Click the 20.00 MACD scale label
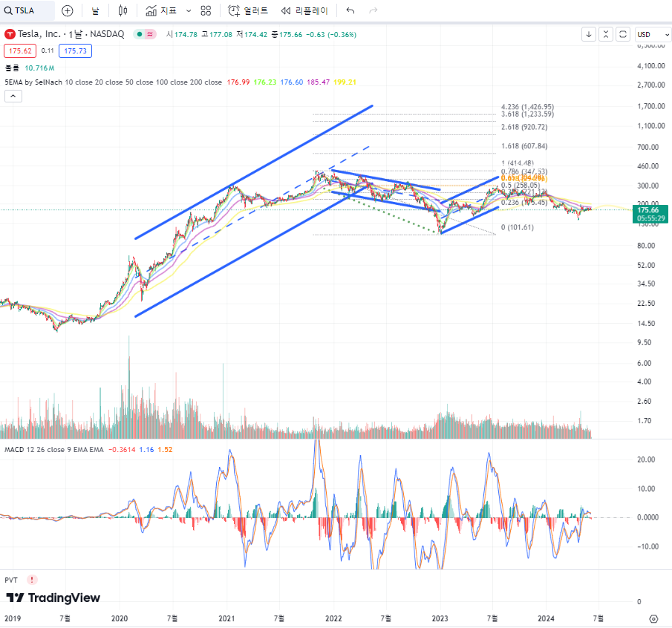The image size is (672, 628). (x=646, y=459)
